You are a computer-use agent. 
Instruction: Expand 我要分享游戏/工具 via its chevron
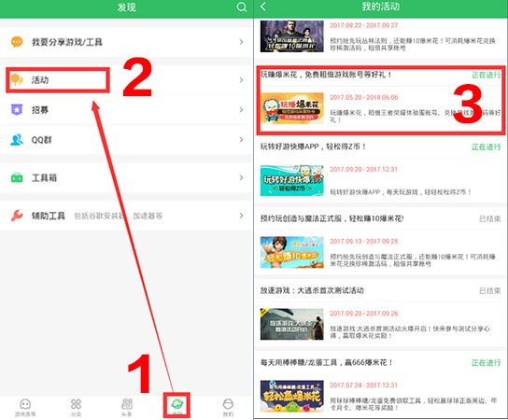coord(241,42)
